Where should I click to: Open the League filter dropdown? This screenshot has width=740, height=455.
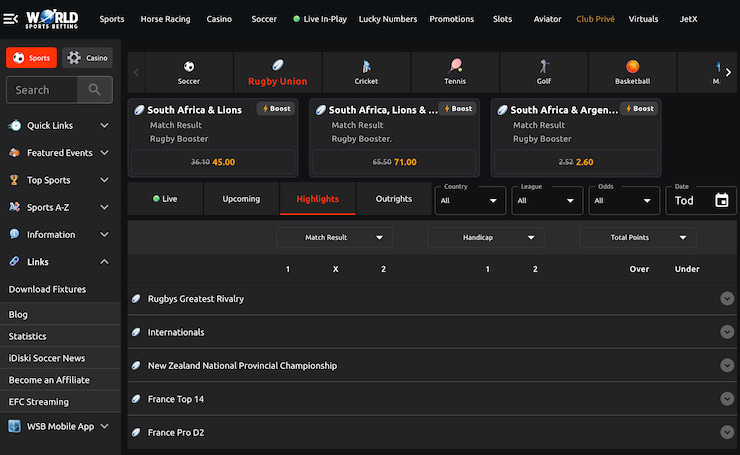(x=547, y=200)
